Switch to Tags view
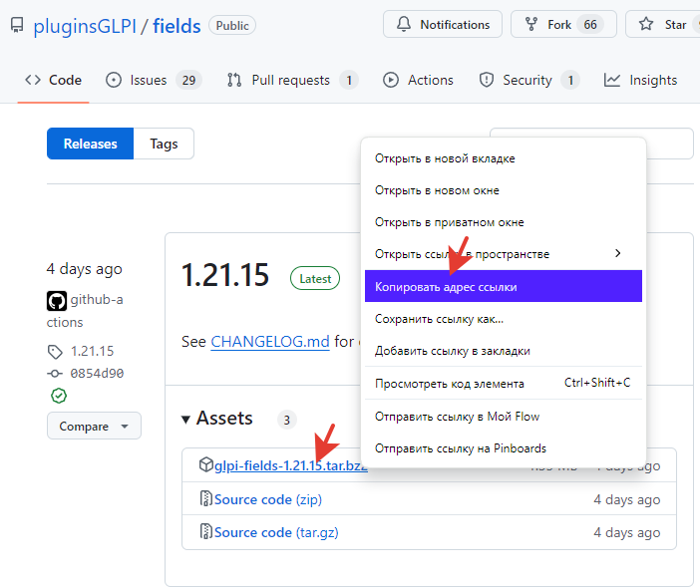The image size is (700, 588). [164, 144]
